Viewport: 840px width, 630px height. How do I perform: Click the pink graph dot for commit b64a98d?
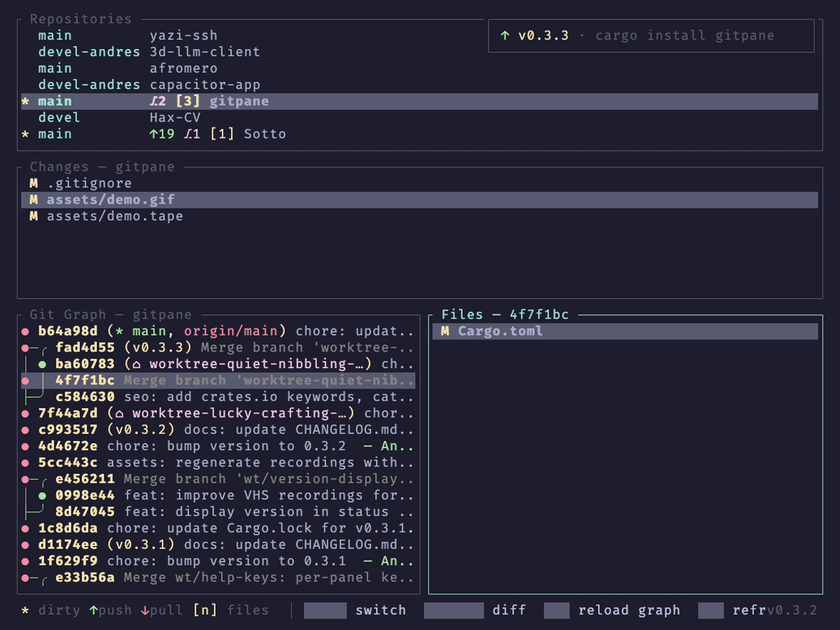[25, 331]
